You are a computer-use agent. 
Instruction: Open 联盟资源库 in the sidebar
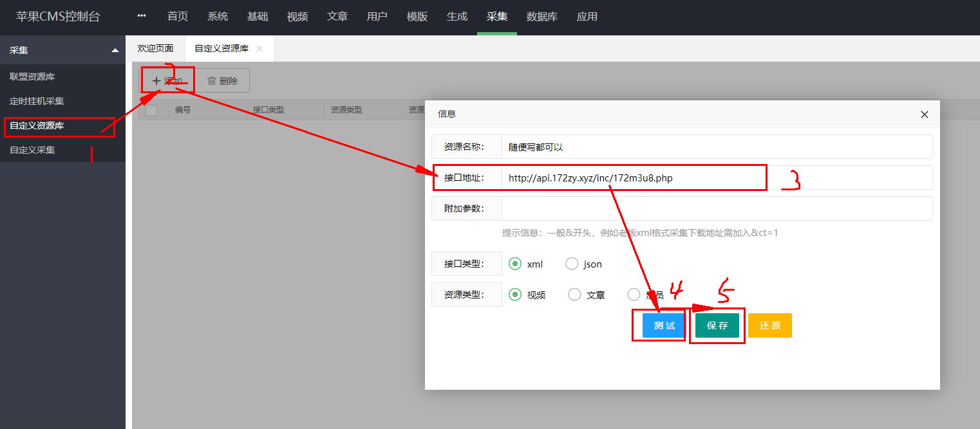click(x=32, y=77)
